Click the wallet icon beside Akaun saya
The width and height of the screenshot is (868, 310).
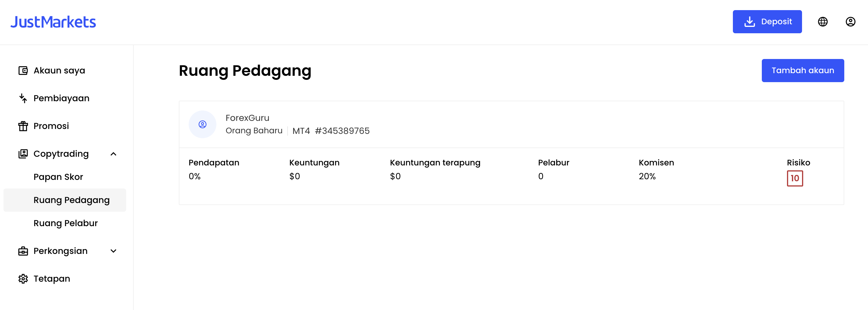click(x=23, y=71)
